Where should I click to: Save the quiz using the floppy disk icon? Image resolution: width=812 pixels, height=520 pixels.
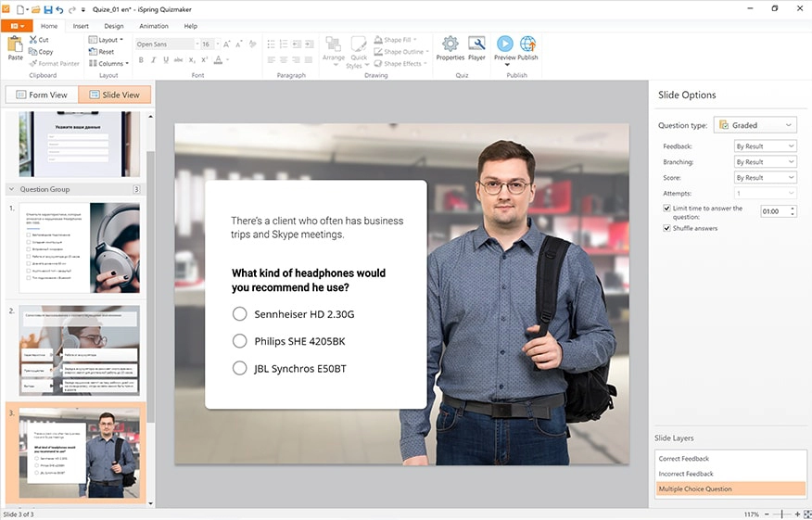[47, 8]
